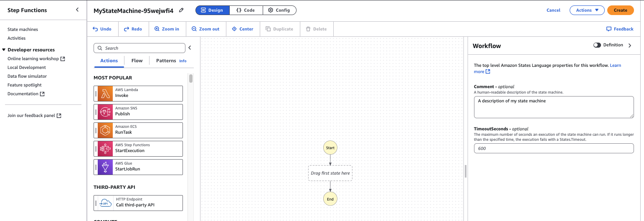
Task: Select Step Functions StartExecution icon
Action: 105,149
